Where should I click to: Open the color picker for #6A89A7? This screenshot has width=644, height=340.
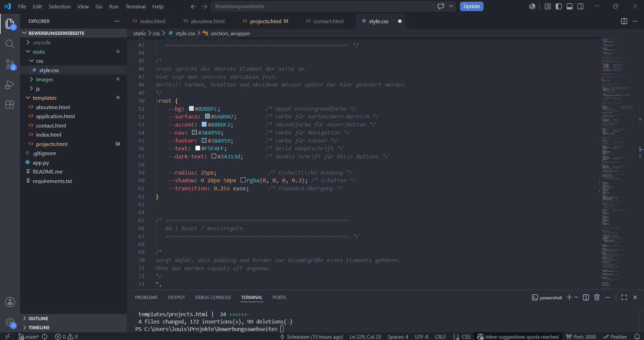coord(208,116)
